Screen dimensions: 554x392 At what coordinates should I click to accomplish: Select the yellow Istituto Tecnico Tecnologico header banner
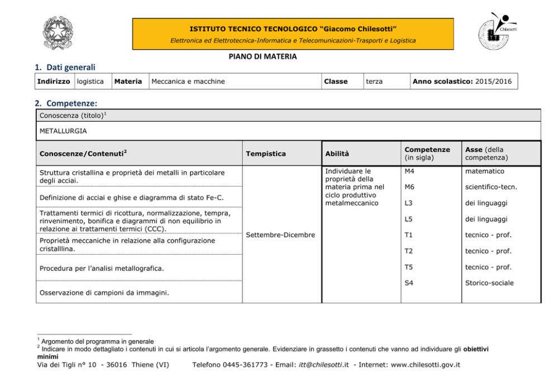[293, 34]
